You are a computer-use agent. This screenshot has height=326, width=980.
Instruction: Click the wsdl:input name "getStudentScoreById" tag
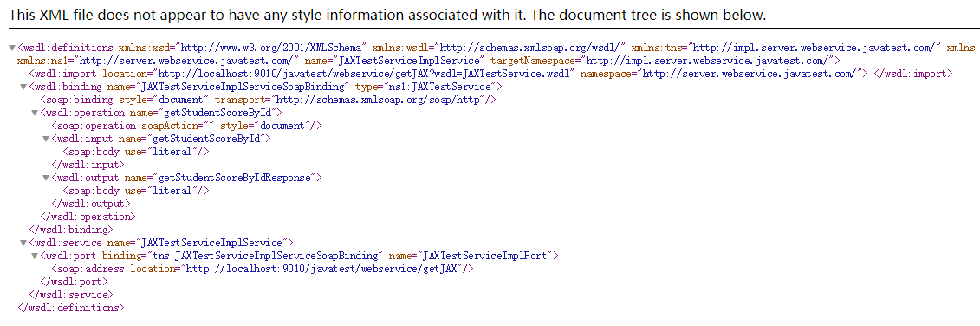click(161, 139)
